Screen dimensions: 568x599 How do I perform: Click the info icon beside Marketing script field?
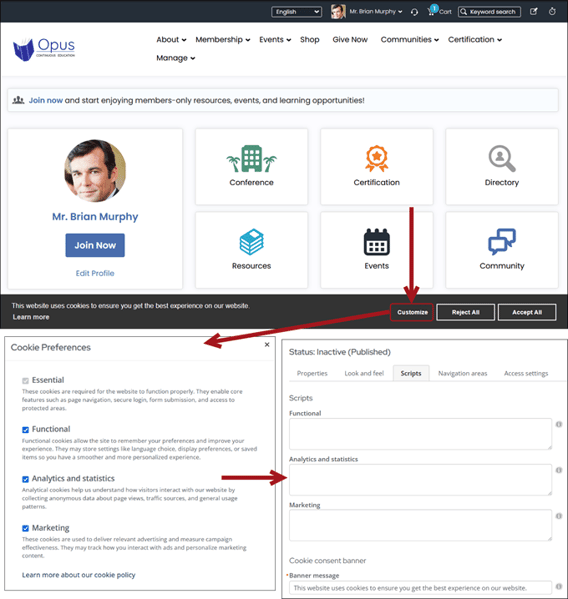point(558,516)
